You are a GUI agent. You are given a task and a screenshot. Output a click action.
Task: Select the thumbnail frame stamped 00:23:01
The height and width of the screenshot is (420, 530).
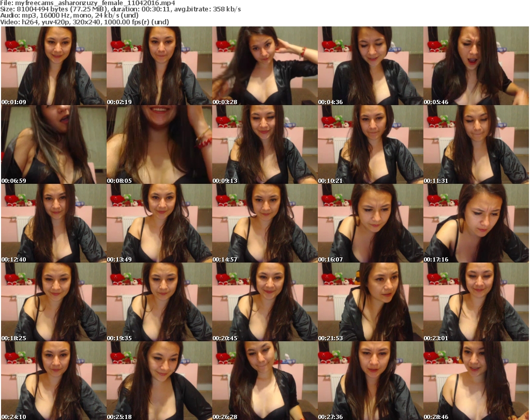click(476, 302)
